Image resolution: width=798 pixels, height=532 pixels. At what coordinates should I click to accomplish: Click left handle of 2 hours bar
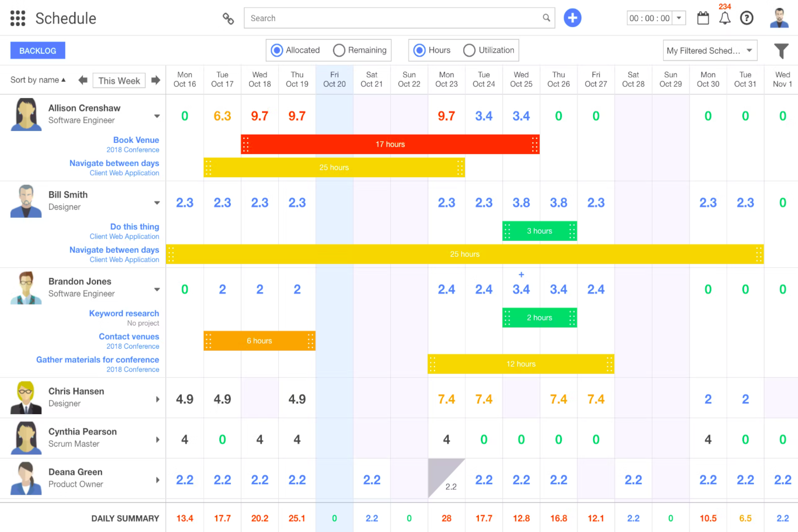pyautogui.click(x=507, y=318)
